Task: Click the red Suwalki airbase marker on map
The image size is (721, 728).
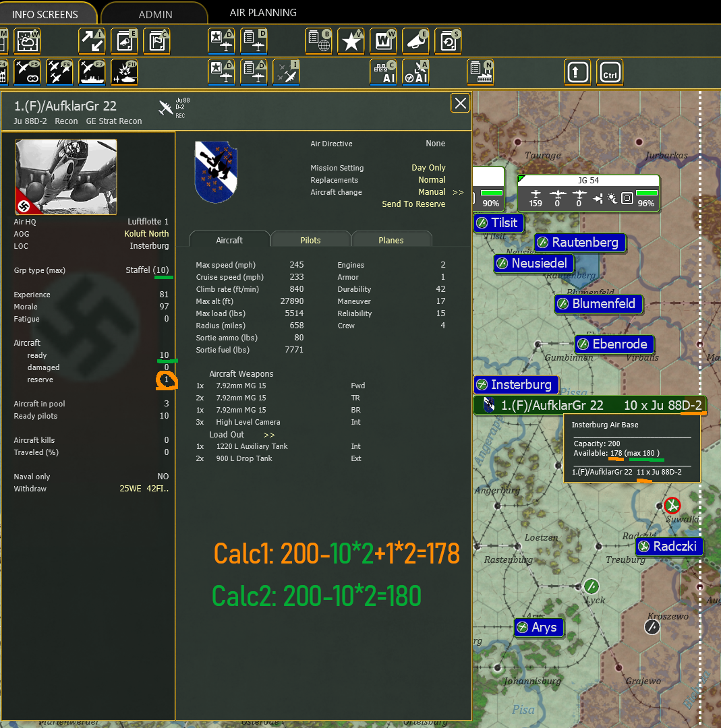Action: (672, 505)
